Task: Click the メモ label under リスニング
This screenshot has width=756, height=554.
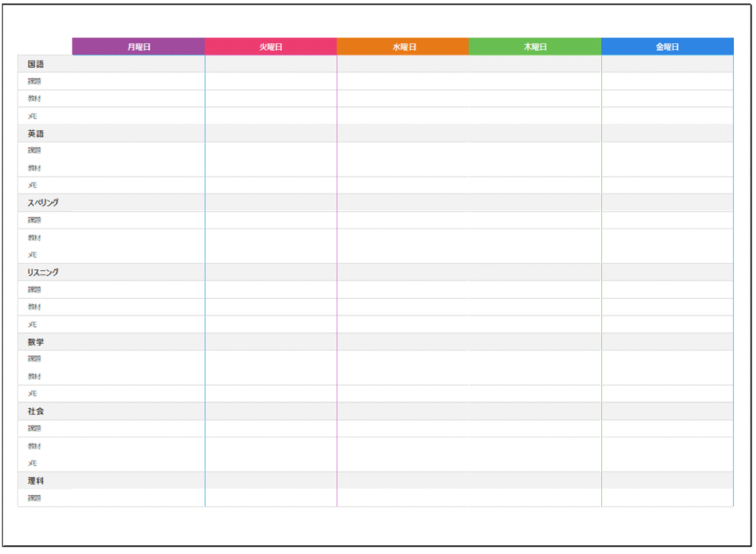Action: coord(32,324)
